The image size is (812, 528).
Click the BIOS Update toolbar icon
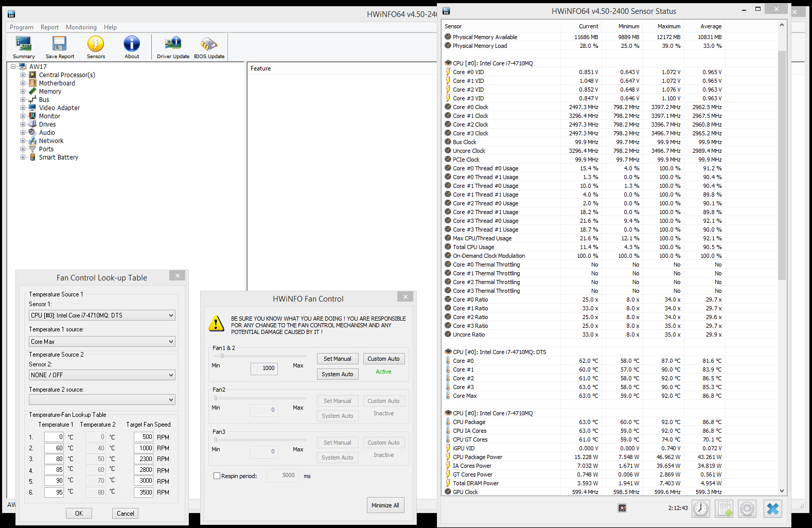(x=209, y=47)
